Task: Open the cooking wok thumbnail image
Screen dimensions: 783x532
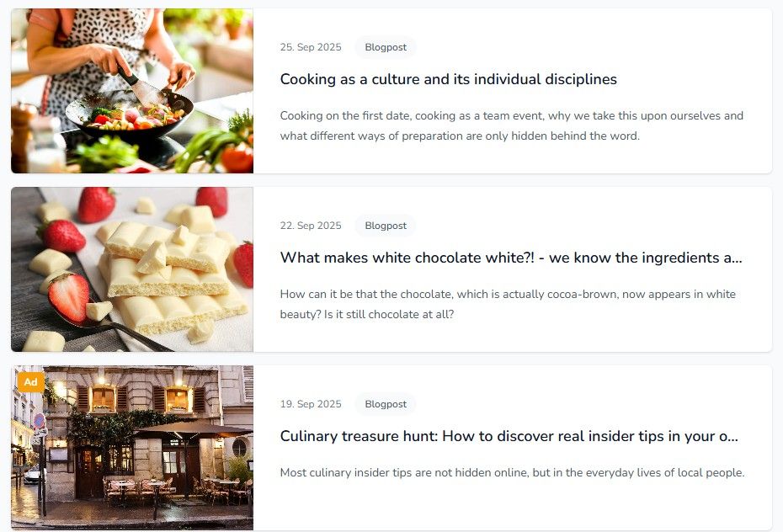Action: click(132, 91)
